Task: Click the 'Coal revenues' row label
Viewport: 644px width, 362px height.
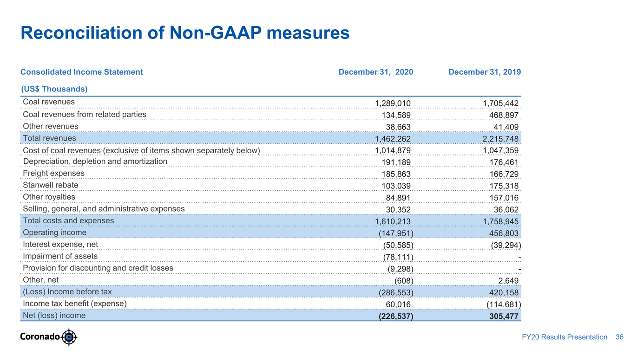Action: click(49, 102)
